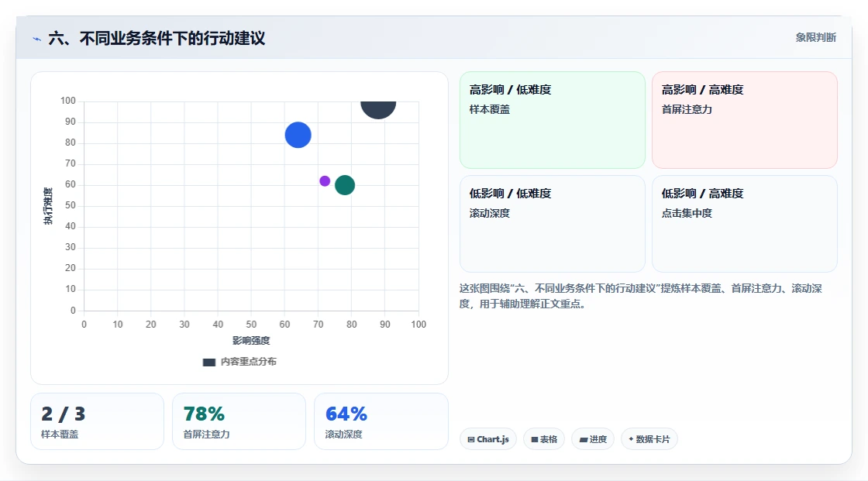868x481 pixels.
Task: Select the blue bubble on the chart
Action: point(298,135)
